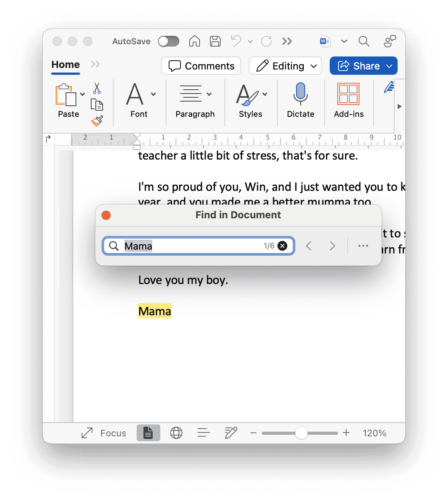Clear the search field with the X

282,246
